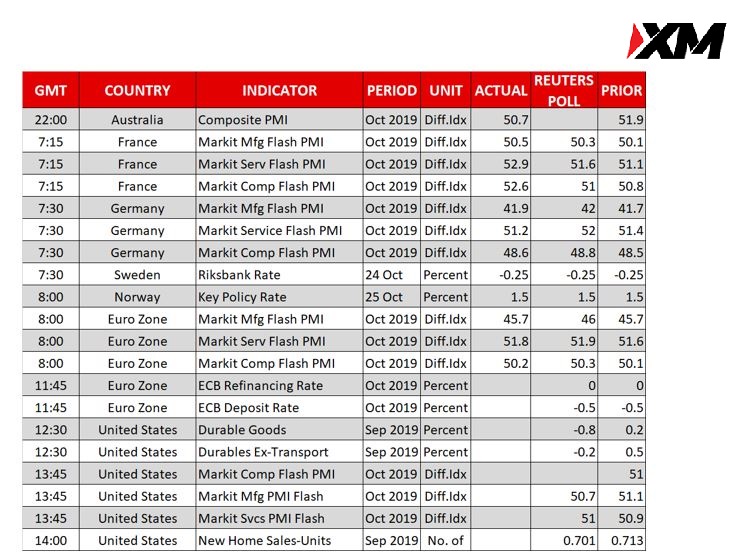Click the Reuters poll value 51.6

[564, 164]
